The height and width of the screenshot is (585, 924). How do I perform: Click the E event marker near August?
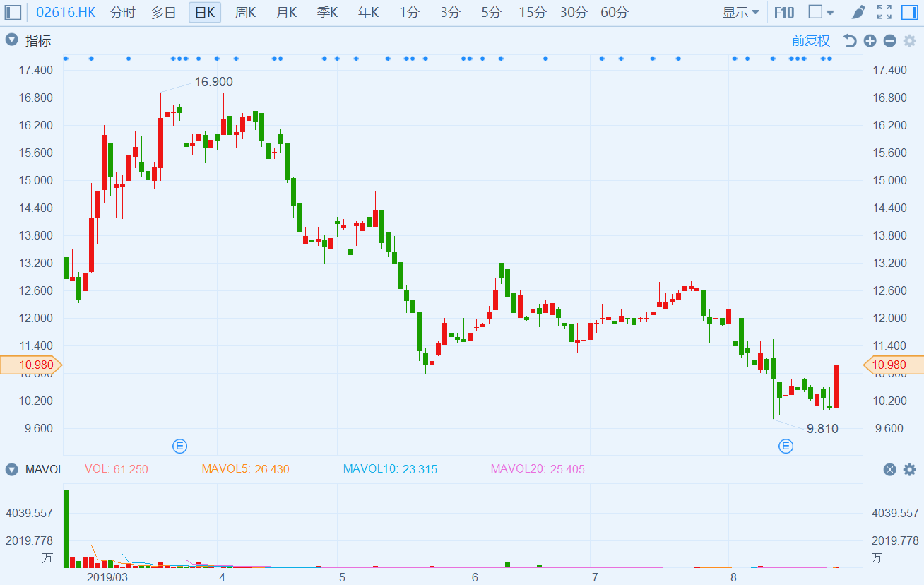tap(786, 446)
